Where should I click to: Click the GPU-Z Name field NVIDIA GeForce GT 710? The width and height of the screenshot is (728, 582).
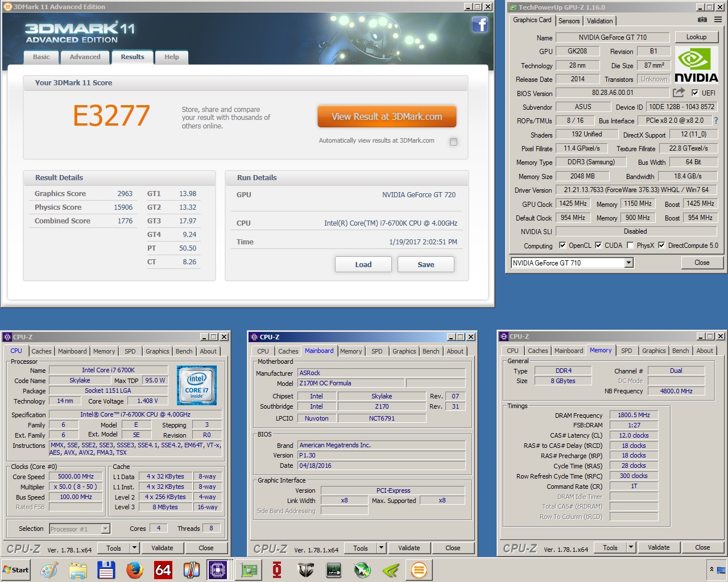pyautogui.click(x=613, y=38)
